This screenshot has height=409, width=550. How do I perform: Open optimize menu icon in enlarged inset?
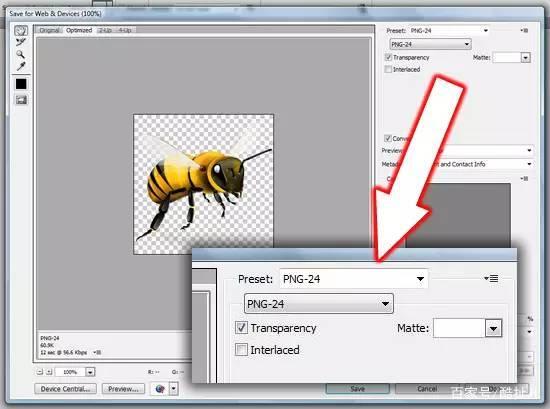point(491,279)
